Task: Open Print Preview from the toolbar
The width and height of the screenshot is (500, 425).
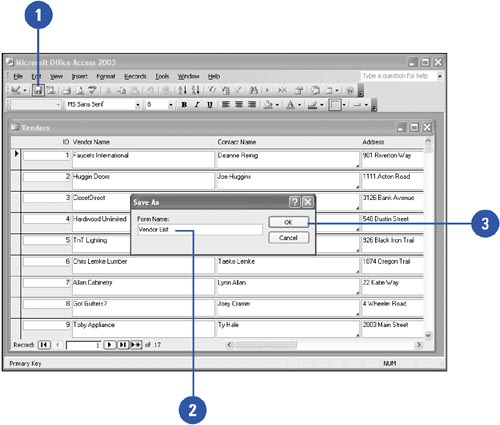Action: tap(80, 90)
